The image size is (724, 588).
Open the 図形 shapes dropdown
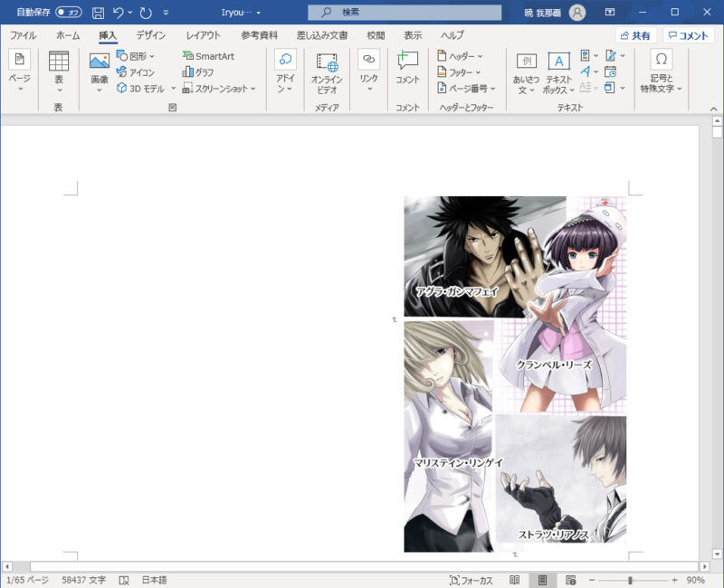click(135, 56)
